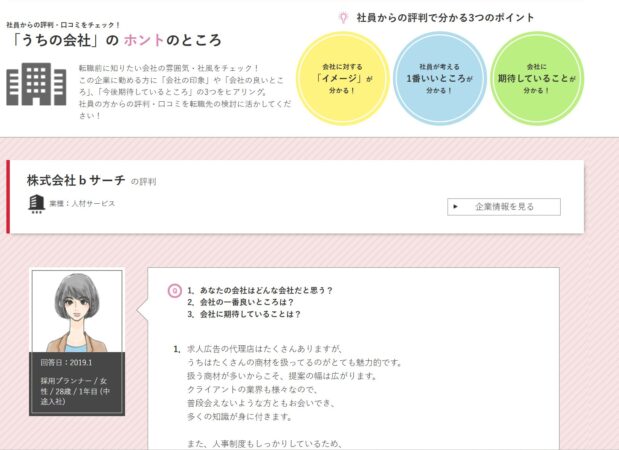Click the 株式会社ｂサーチ company name
The width and height of the screenshot is (619, 450).
76,180
